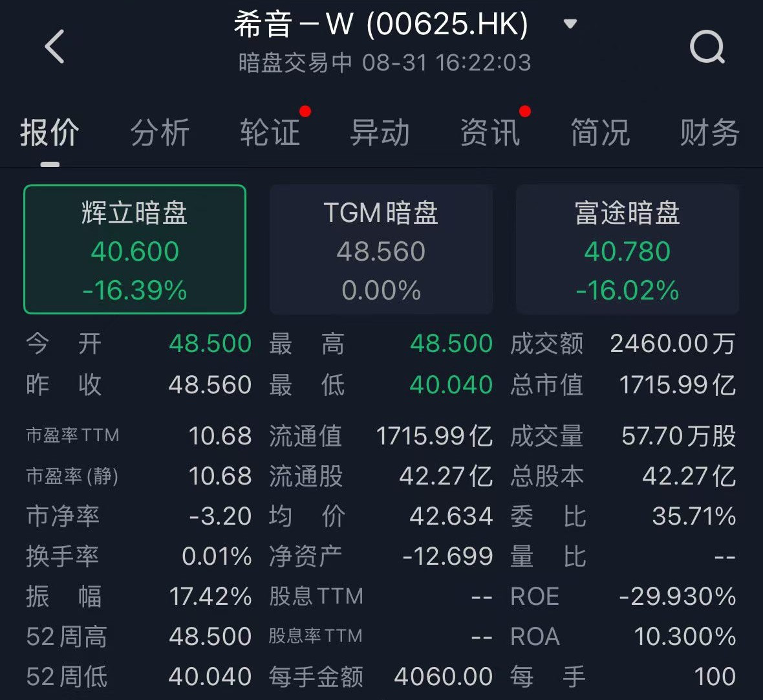Tap the title 希音-W (00625.HK)
Viewport: 763px width, 700px height.
click(381, 25)
